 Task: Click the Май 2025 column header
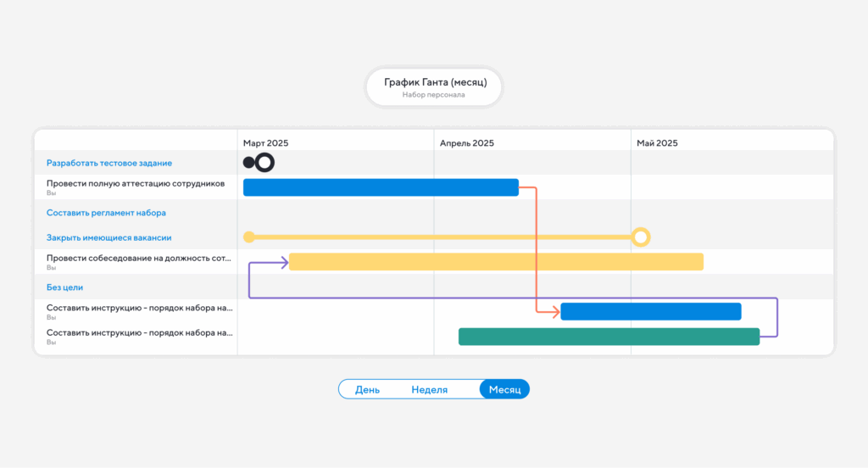(657, 143)
